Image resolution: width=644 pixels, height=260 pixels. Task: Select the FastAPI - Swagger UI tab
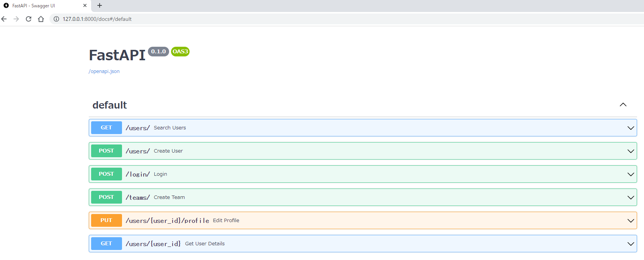(45, 6)
